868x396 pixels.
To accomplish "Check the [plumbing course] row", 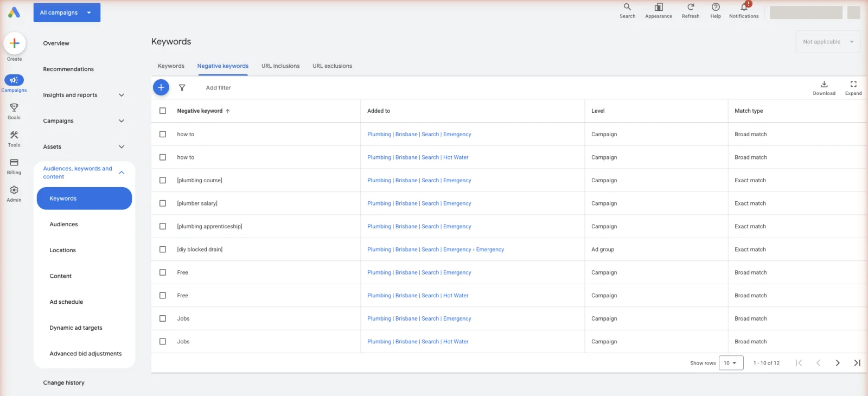I will pyautogui.click(x=163, y=180).
